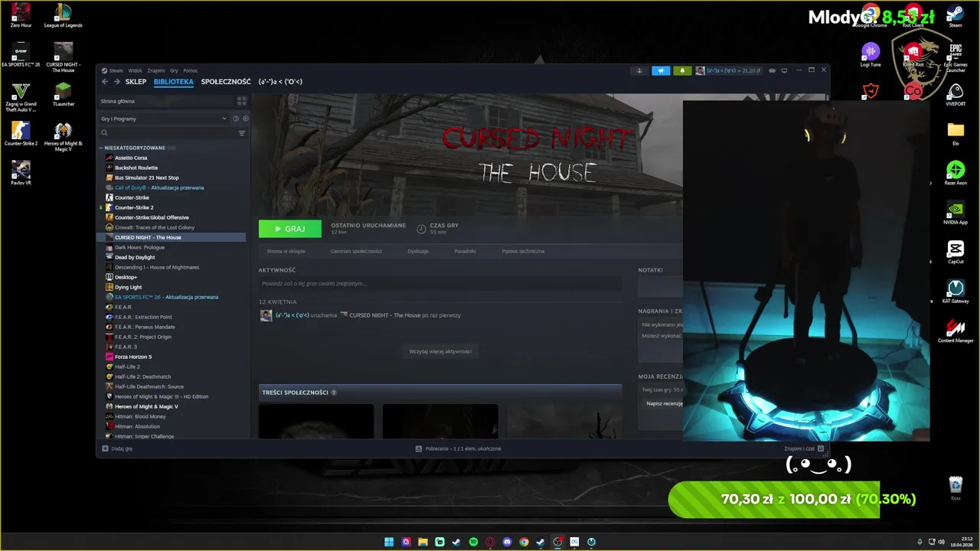
Task: Open the Centrum społeczności link
Action: (x=356, y=251)
